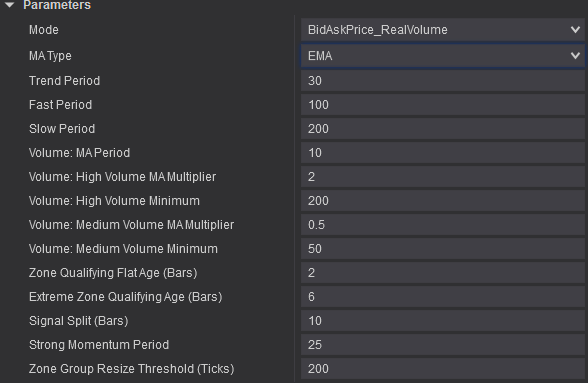This screenshot has width=588, height=383.
Task: Open the Mode dropdown arrow
Action: point(575,29)
